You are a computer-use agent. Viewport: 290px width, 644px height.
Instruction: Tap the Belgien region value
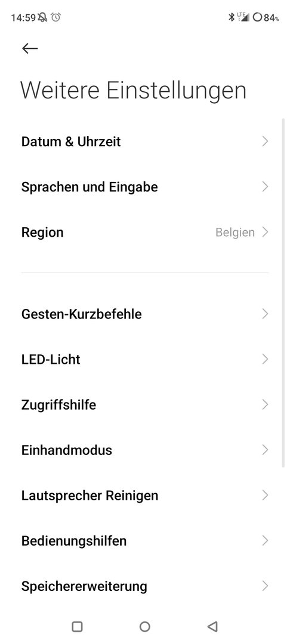pyautogui.click(x=235, y=233)
